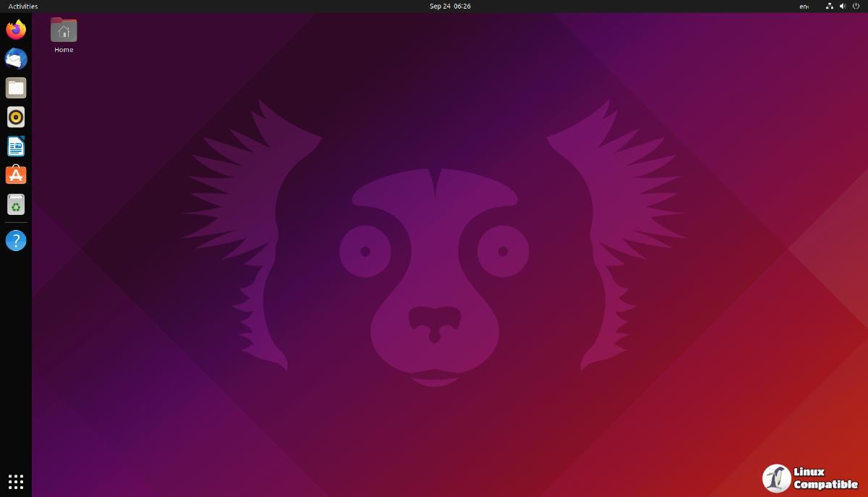Click the lemur's nose on the wallpaper
Viewport: 868px width, 497px height.
point(434,323)
